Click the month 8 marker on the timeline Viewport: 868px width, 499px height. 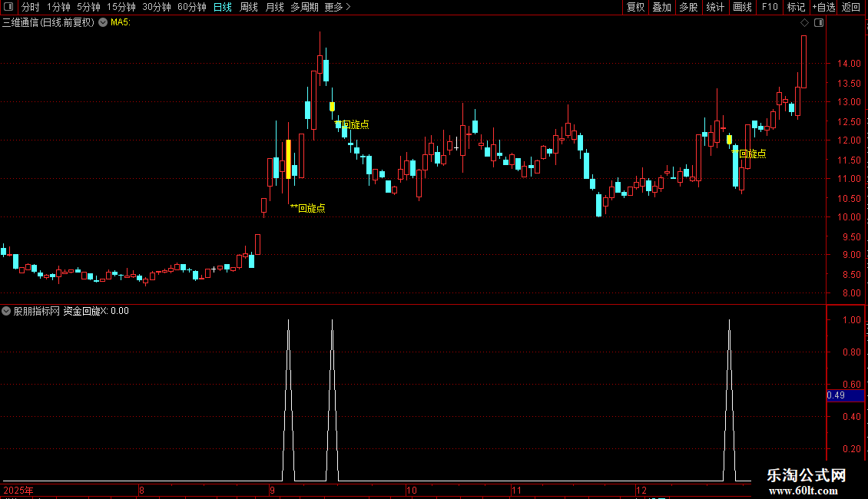(141, 490)
